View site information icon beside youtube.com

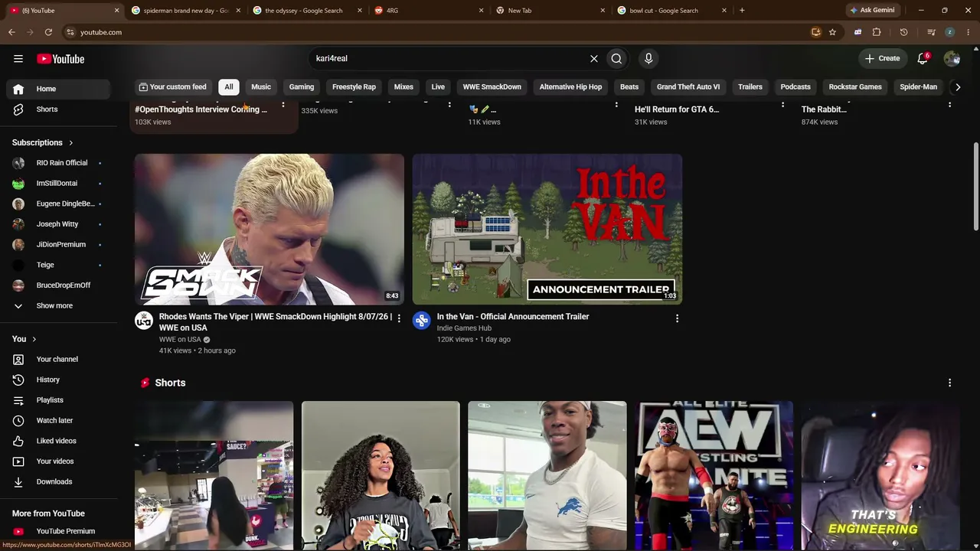70,32
